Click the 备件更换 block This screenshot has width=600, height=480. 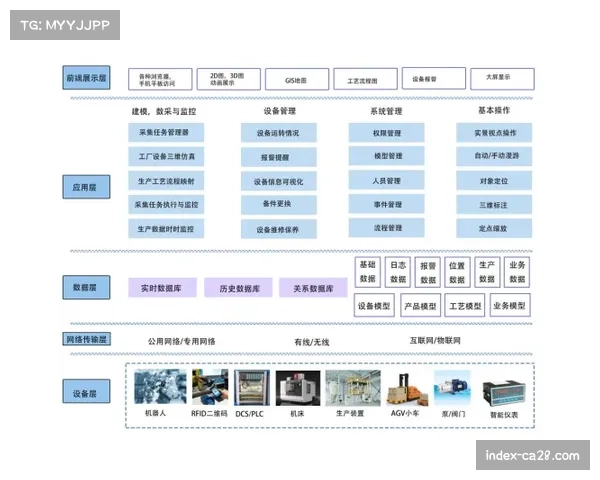(x=279, y=205)
